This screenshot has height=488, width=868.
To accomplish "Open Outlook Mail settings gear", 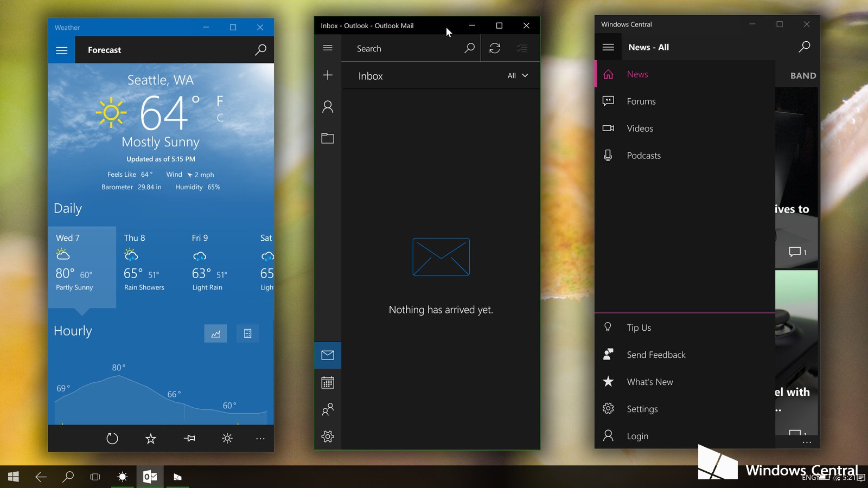I will pos(328,436).
